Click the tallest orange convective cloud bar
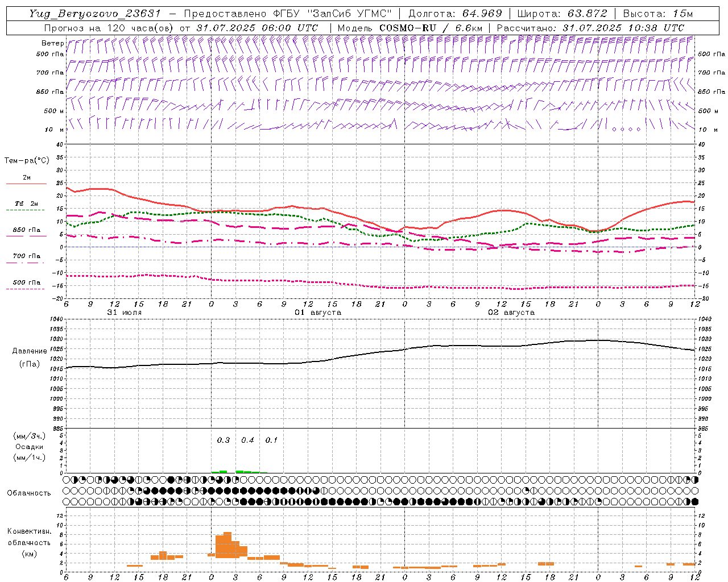Viewport: 728px width, 582px height. 227,544
